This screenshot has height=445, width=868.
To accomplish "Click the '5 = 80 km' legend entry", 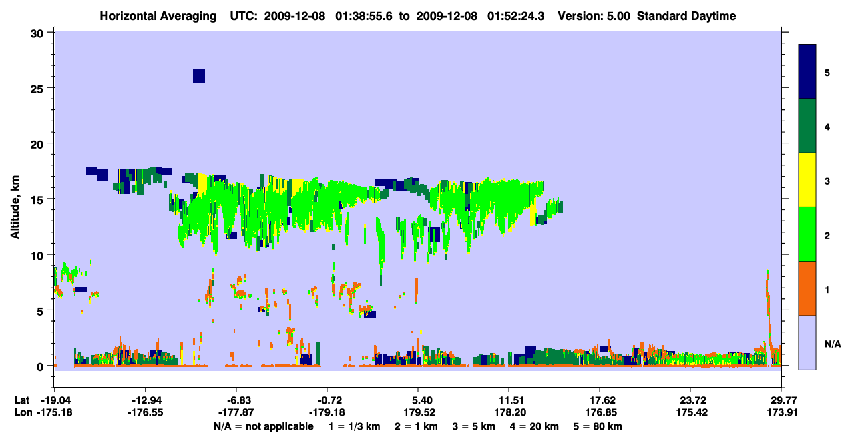I will coord(596,426).
